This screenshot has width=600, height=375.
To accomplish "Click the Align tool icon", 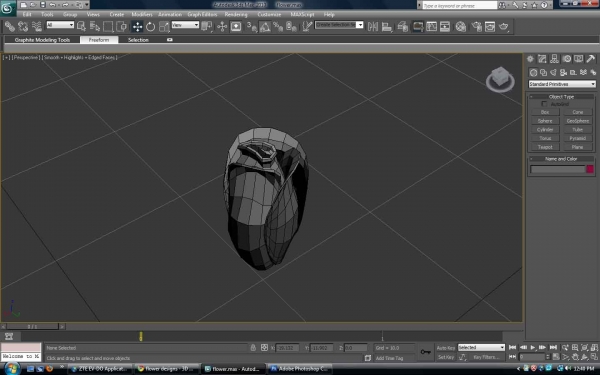I will tap(387, 26).
